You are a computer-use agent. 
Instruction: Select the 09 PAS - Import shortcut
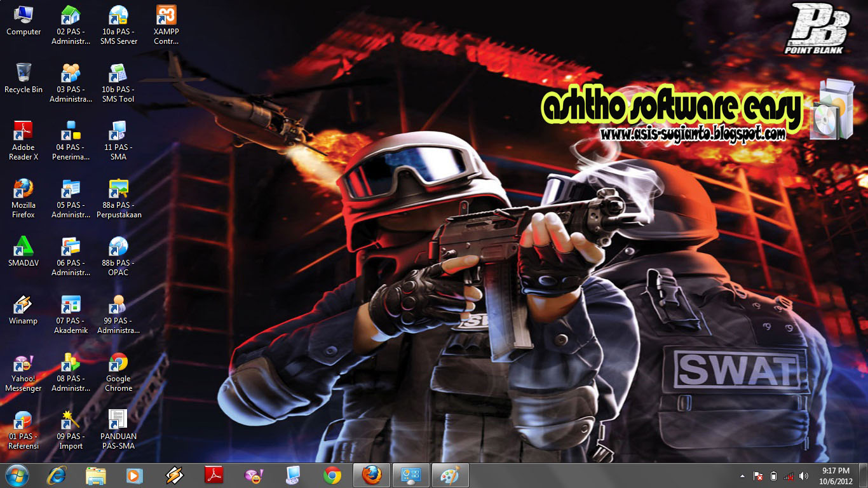71,430
